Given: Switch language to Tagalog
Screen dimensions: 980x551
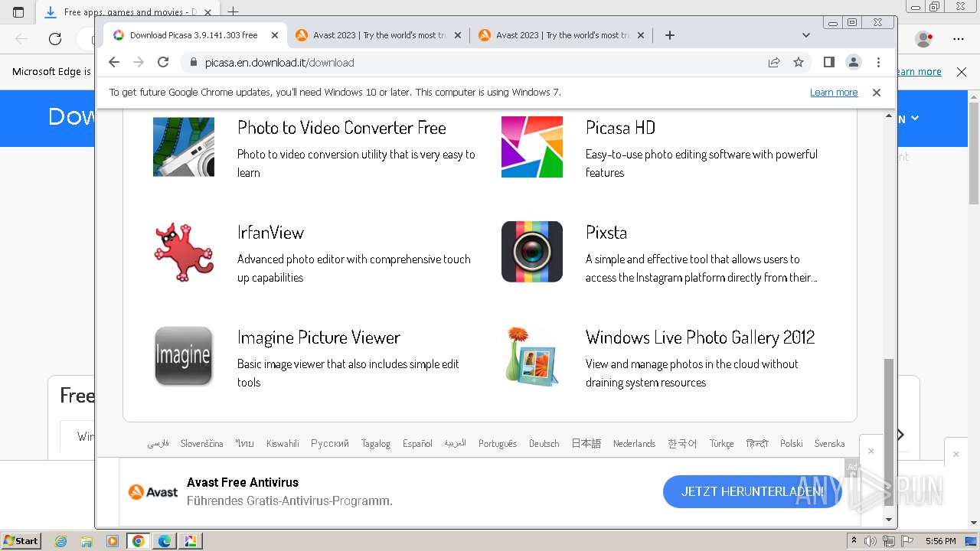Looking at the screenshot, I should pos(376,444).
